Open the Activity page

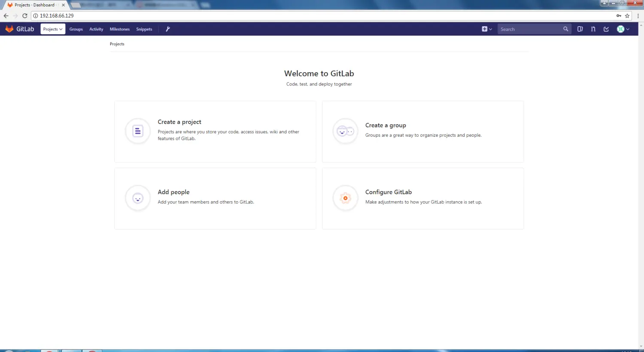[x=96, y=29]
